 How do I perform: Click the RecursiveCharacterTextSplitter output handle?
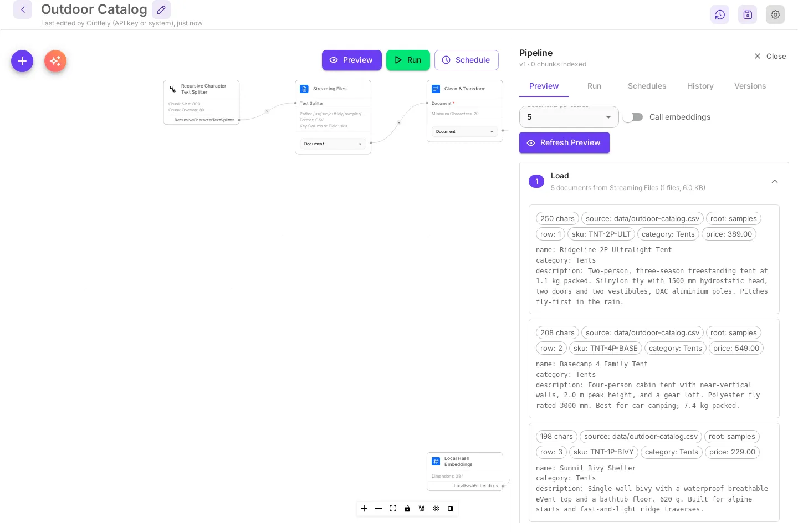point(239,120)
